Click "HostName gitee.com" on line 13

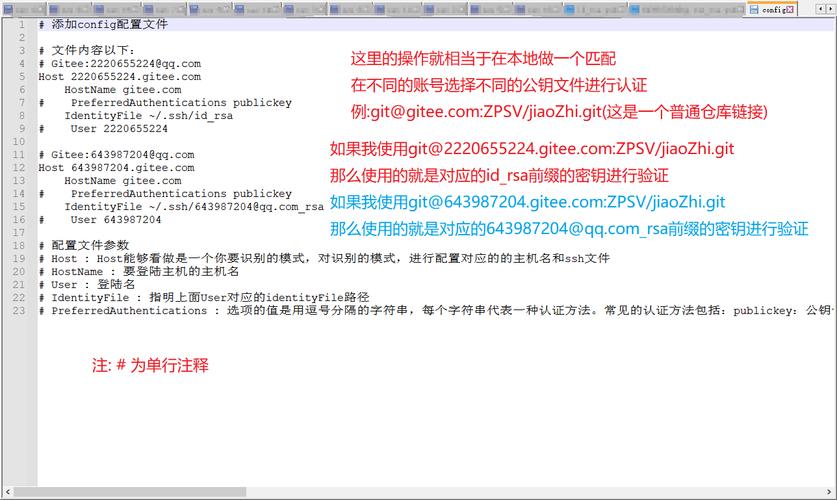tap(123, 181)
